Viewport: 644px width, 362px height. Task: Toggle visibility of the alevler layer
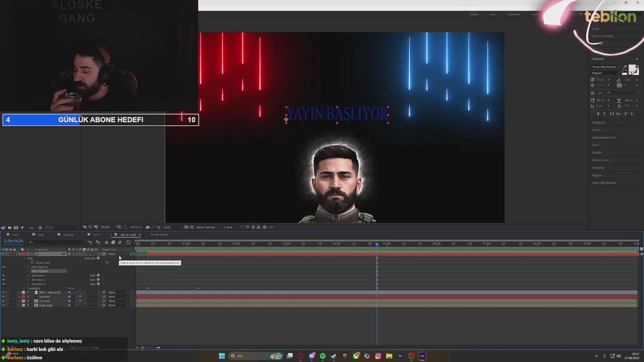point(4,297)
